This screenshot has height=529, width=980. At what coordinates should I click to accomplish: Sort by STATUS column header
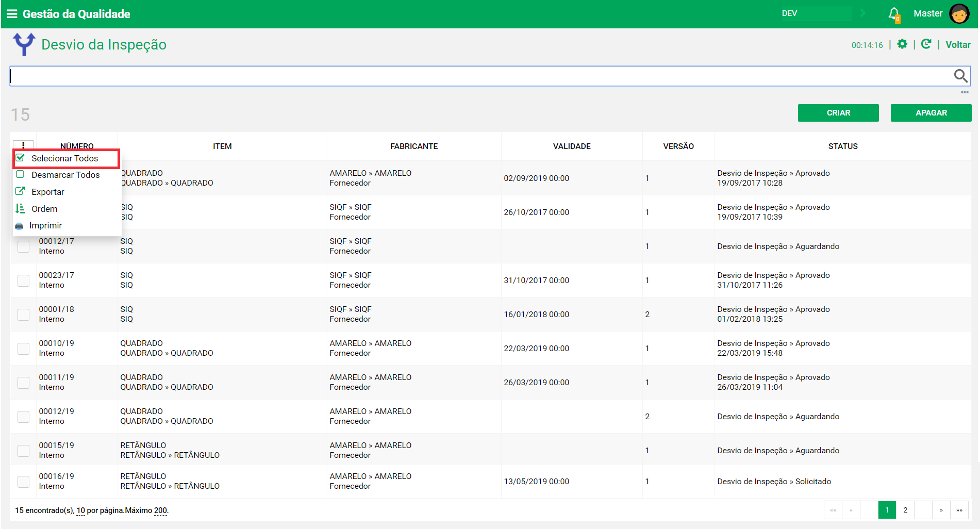tap(843, 146)
